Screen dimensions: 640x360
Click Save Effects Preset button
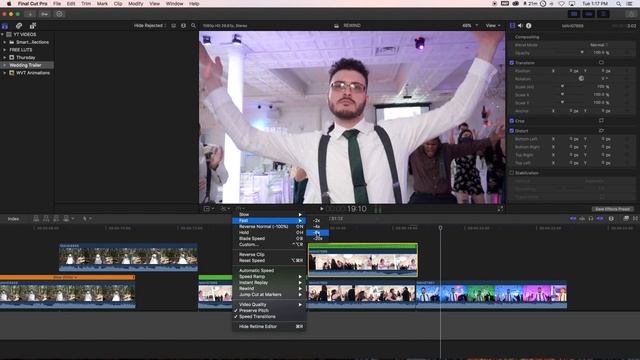(612, 209)
